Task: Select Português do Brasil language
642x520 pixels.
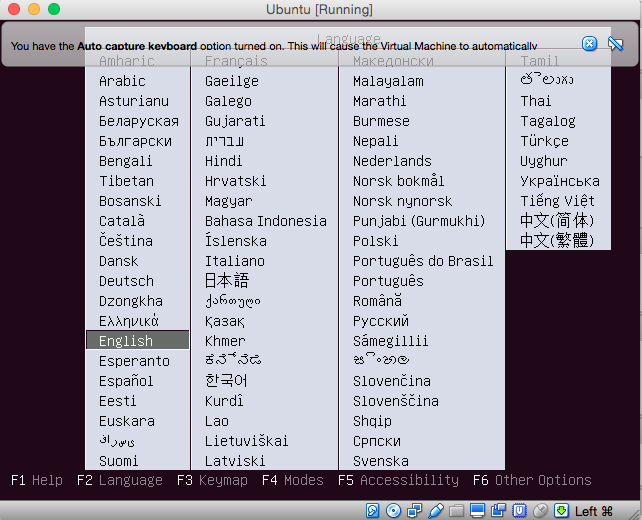Action: (x=422, y=261)
